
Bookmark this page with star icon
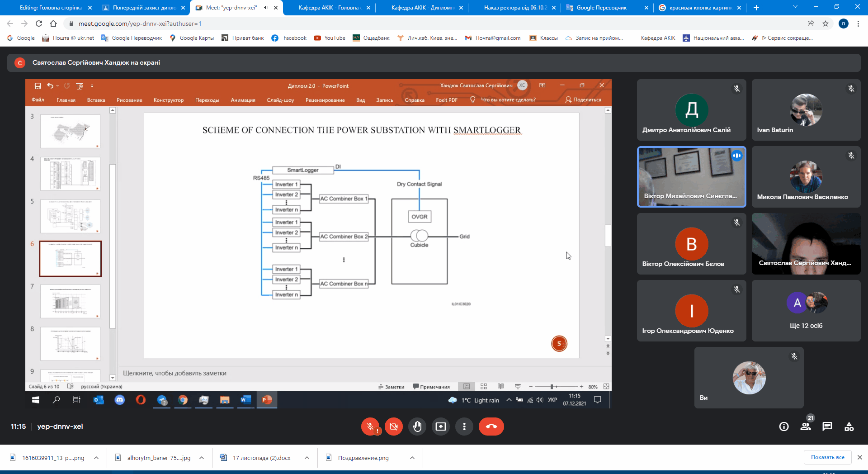click(x=826, y=24)
